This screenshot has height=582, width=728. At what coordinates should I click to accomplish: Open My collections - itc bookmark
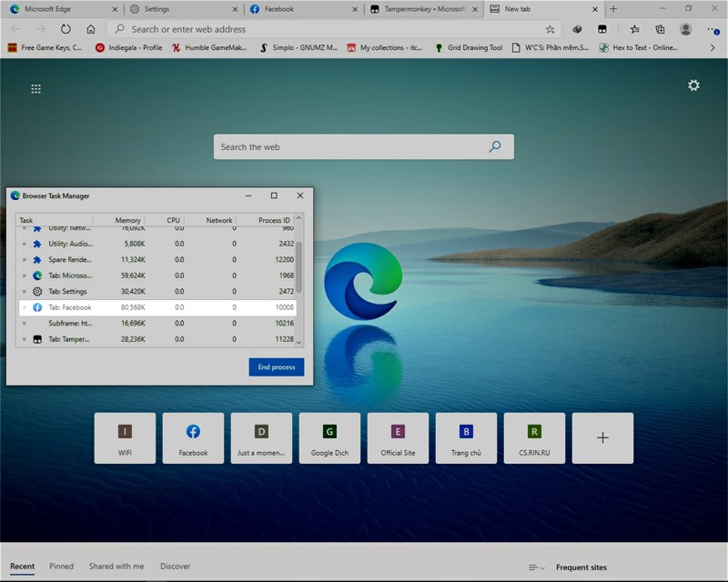(385, 47)
